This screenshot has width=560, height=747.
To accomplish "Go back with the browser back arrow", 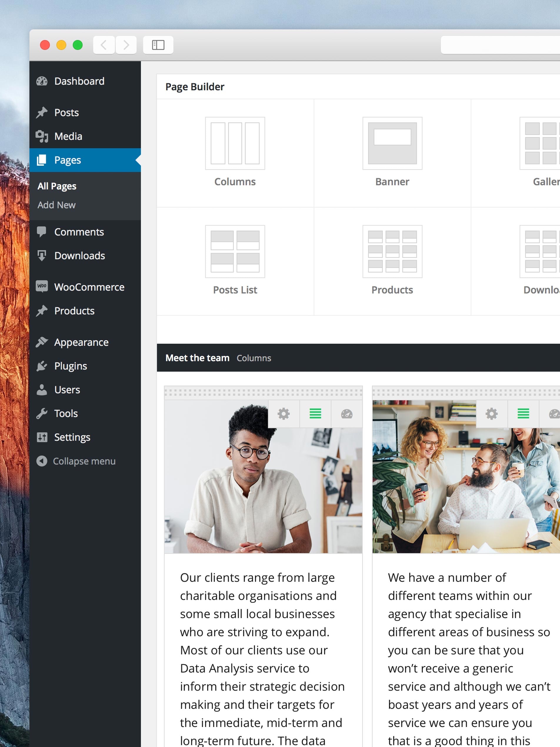I will pyautogui.click(x=104, y=45).
